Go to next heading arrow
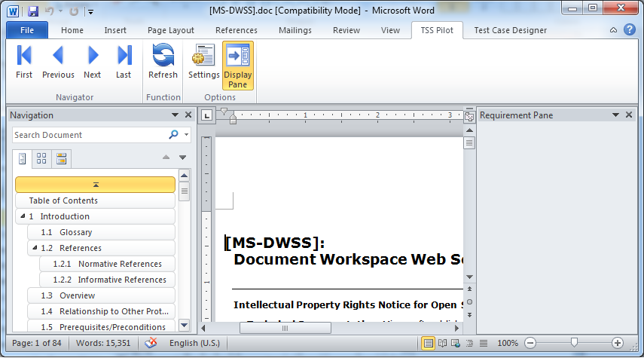The width and height of the screenshot is (644, 358). point(183,158)
